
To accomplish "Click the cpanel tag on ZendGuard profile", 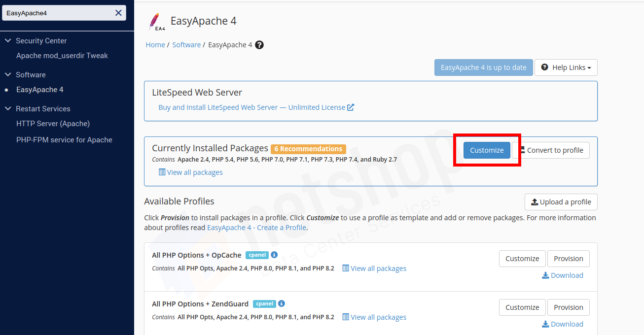I will (264, 304).
